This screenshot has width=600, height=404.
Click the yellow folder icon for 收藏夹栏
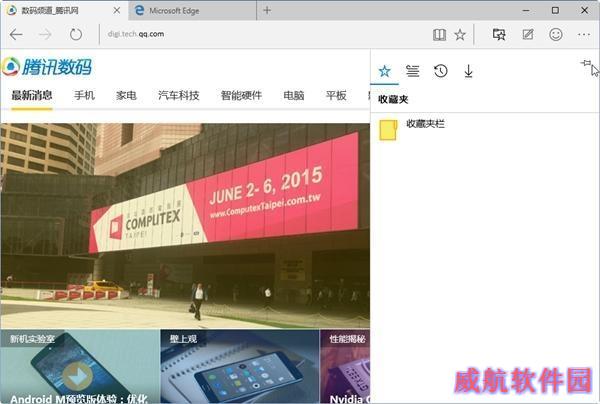pyautogui.click(x=388, y=130)
